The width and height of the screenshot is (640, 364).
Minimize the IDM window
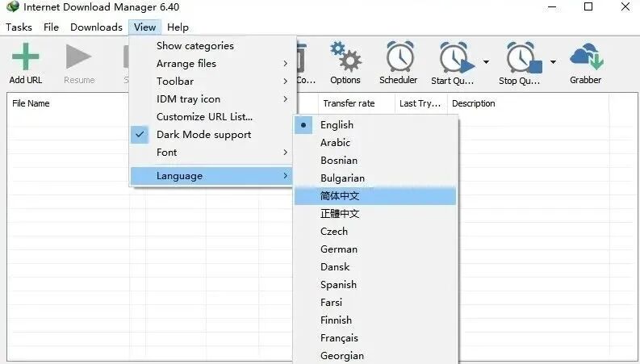click(552, 7)
